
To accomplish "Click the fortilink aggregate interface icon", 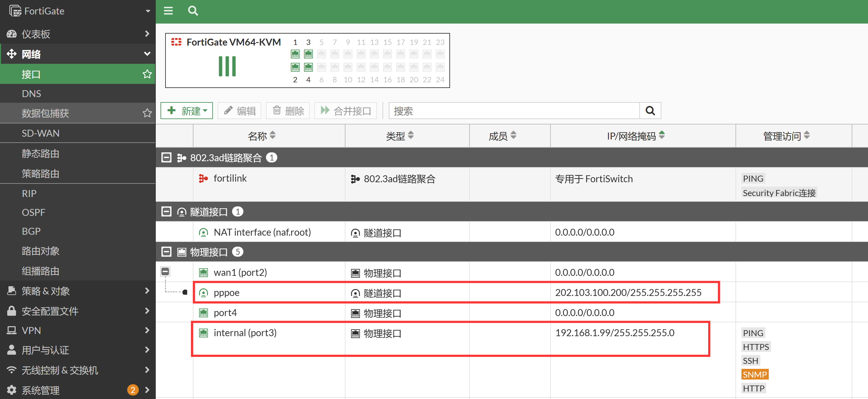I will coord(203,178).
